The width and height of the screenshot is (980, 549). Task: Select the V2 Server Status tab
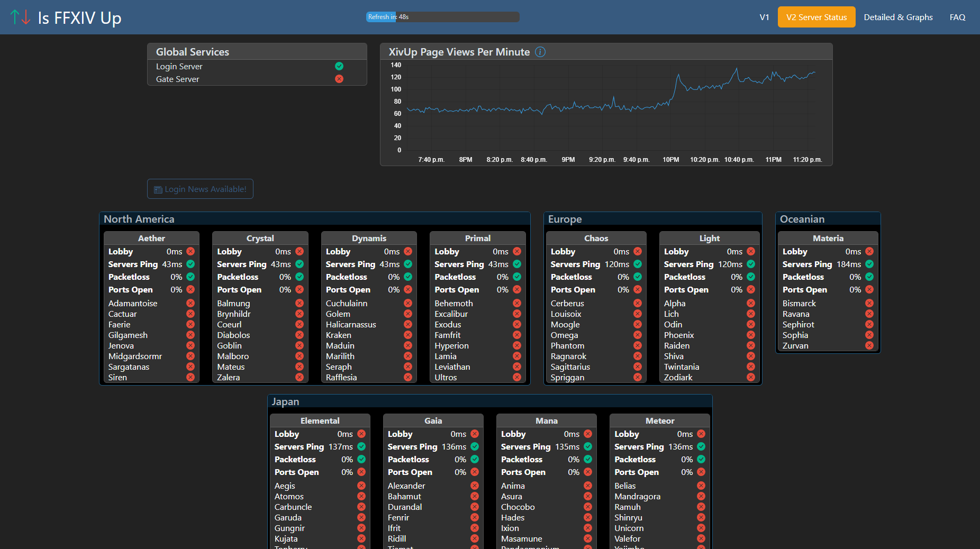click(x=816, y=17)
